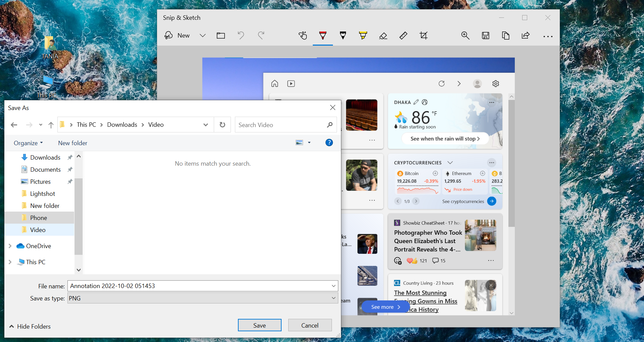Click See when the rain will stop
644x342 pixels.
pos(445,139)
